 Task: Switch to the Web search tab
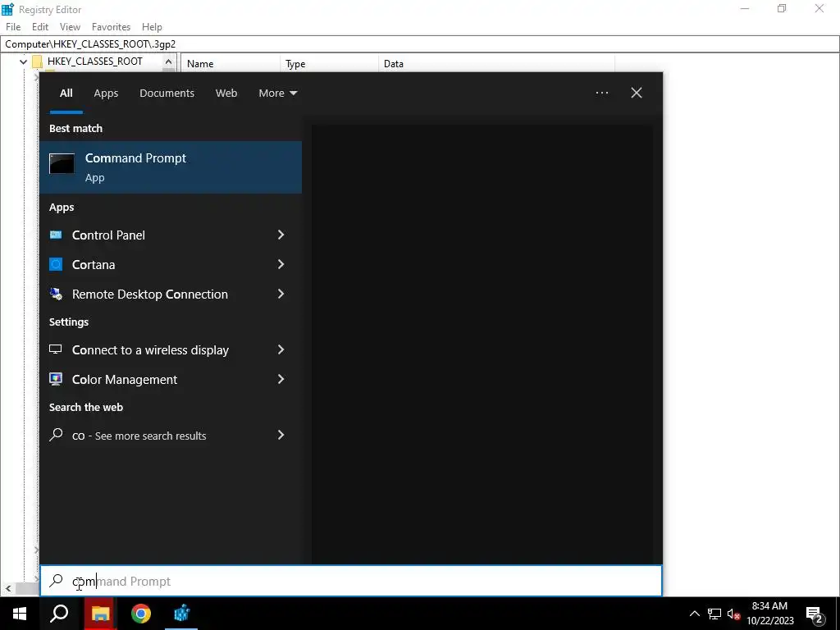[x=226, y=93]
